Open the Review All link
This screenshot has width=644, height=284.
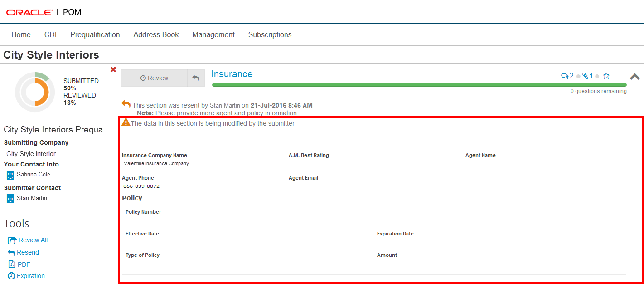[33, 240]
